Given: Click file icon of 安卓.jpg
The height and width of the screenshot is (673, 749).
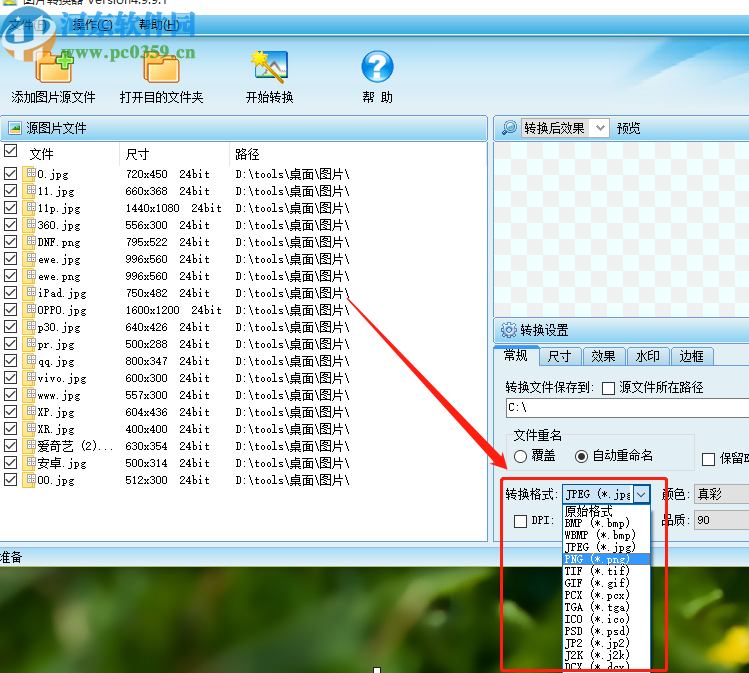Looking at the screenshot, I should (x=31, y=463).
